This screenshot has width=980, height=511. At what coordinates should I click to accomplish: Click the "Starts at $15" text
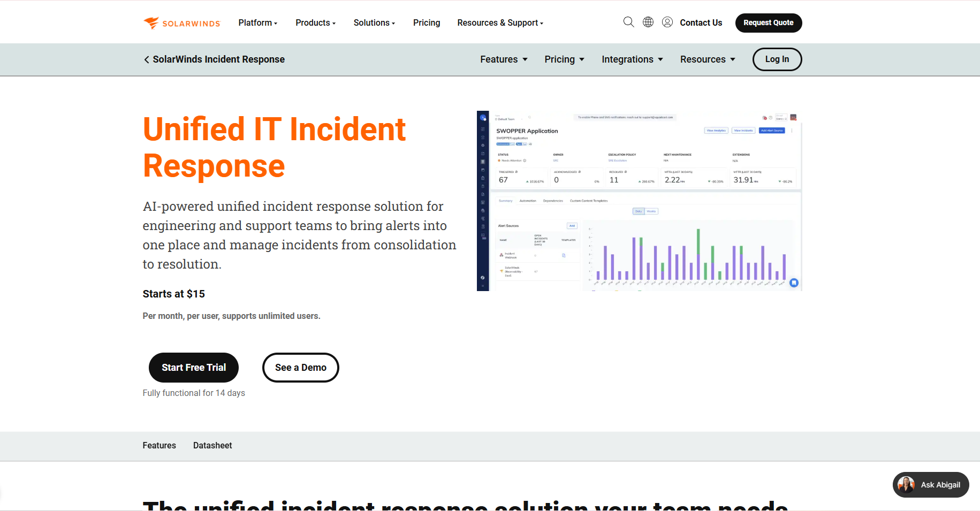[174, 294]
